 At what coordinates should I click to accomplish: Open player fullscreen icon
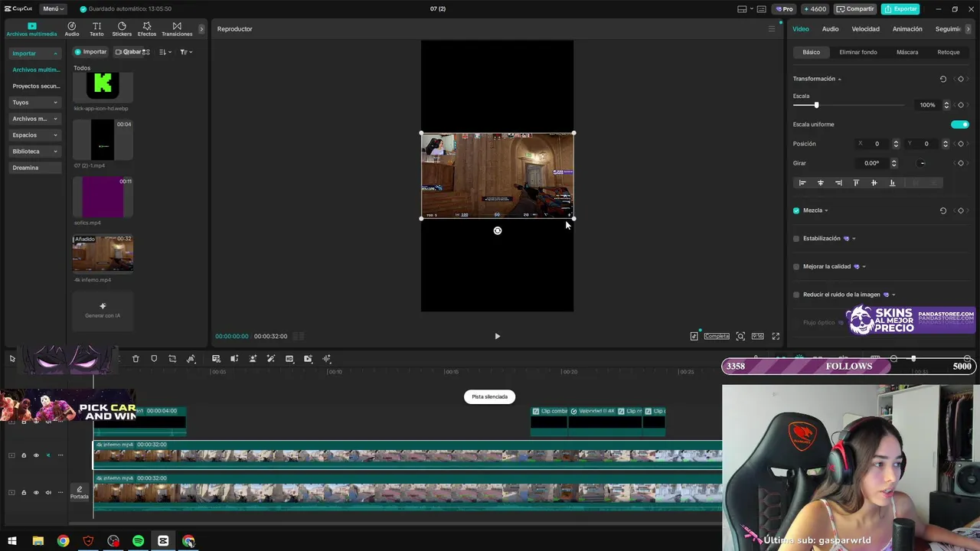point(776,336)
